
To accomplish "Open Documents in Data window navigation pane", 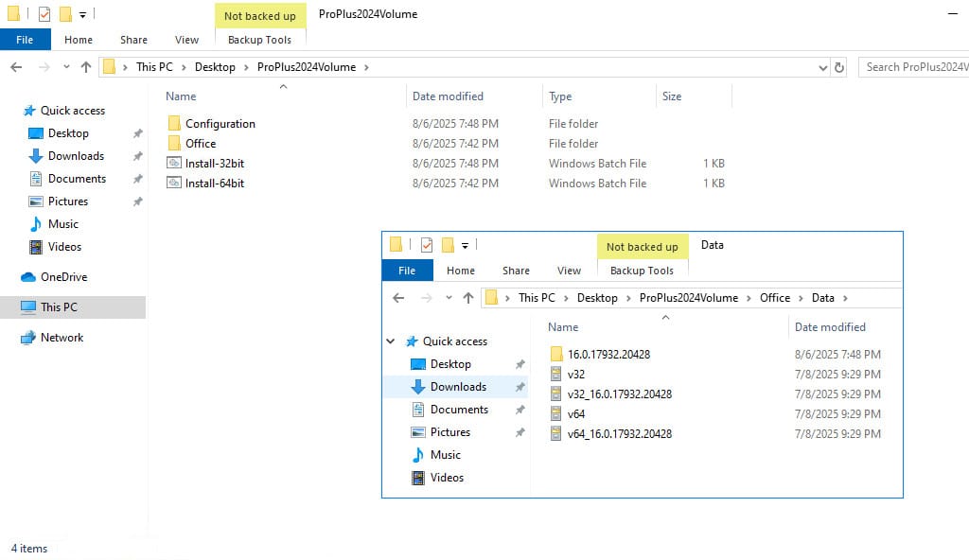I will point(459,410).
